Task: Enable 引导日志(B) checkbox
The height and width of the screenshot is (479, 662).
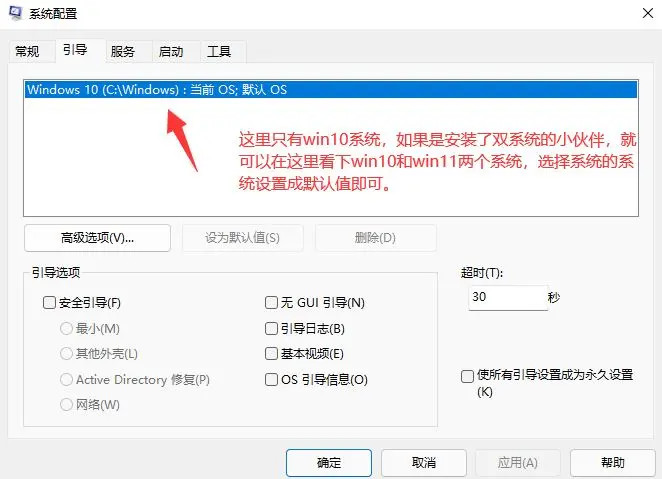Action: pyautogui.click(x=271, y=328)
